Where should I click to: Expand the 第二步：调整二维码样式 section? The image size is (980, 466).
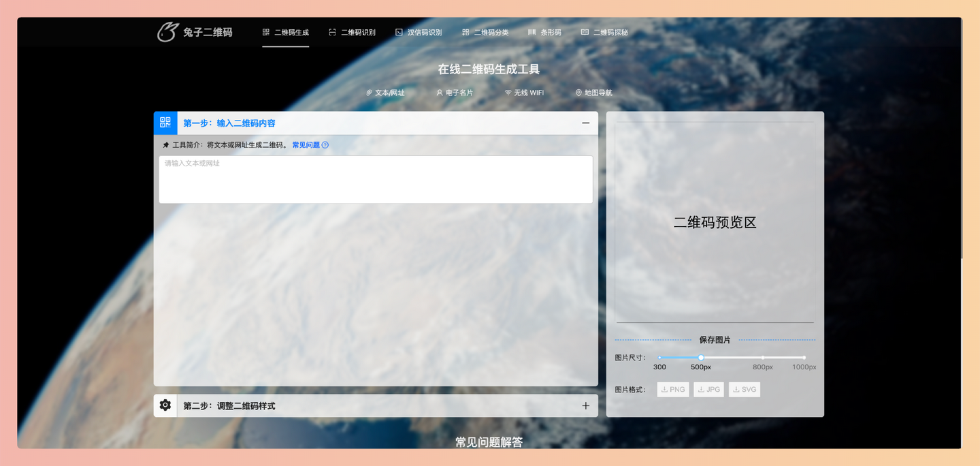585,405
